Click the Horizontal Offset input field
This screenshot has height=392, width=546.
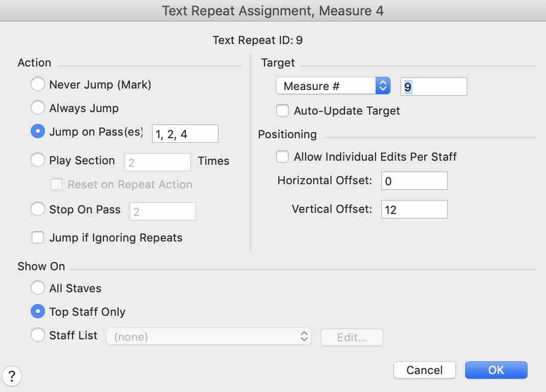click(x=414, y=181)
